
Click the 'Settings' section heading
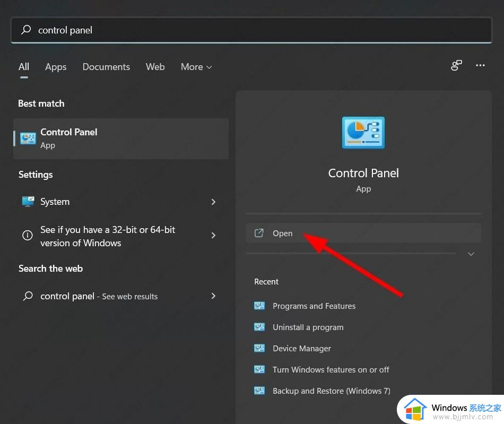pos(36,175)
